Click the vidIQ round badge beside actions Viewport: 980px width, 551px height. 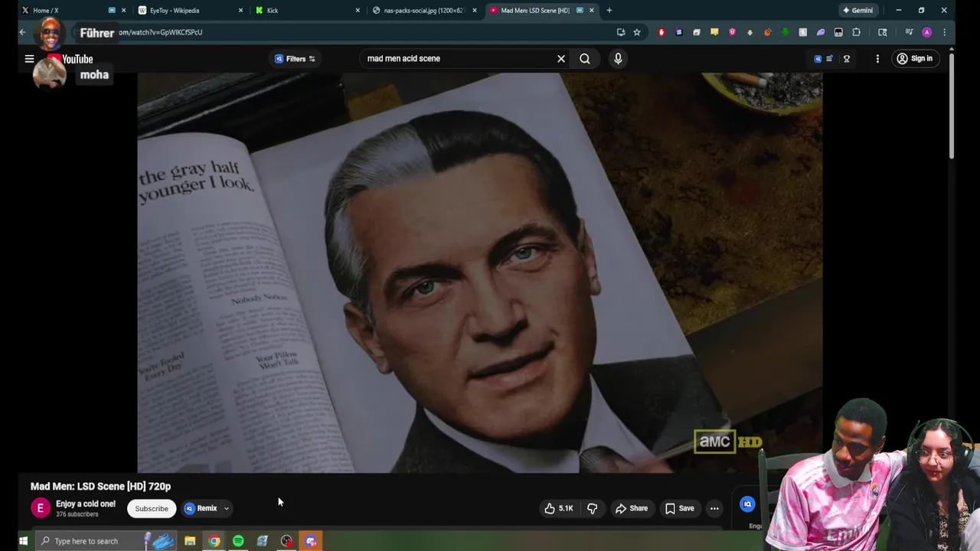747,504
